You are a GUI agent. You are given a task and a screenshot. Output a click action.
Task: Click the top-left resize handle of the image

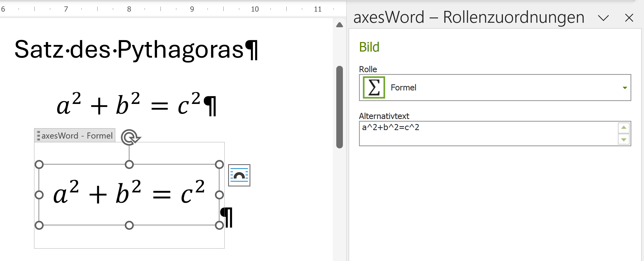click(x=39, y=164)
